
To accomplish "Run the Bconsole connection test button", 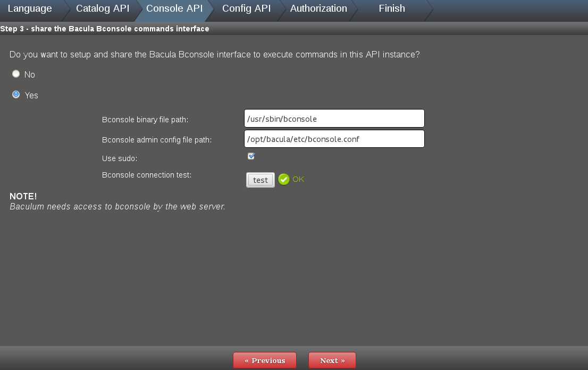I will [261, 180].
